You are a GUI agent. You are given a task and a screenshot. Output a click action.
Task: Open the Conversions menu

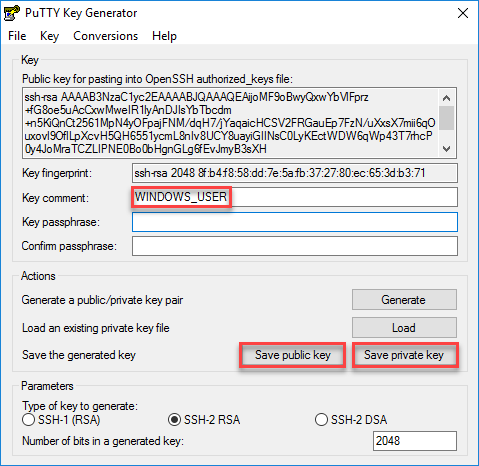point(105,36)
